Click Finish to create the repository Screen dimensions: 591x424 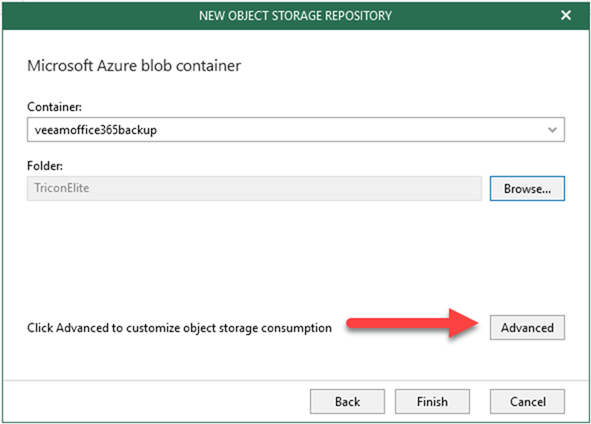tap(432, 401)
